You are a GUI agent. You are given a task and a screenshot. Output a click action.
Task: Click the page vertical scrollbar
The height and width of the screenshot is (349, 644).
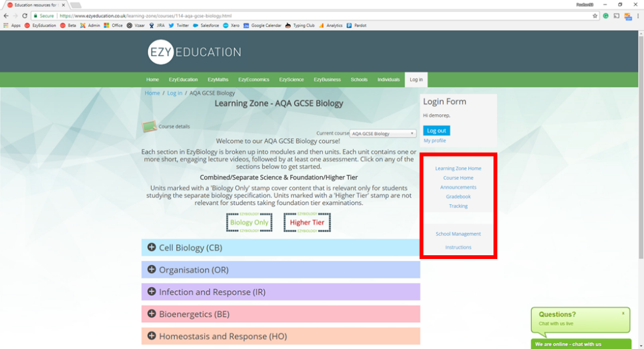point(641,148)
